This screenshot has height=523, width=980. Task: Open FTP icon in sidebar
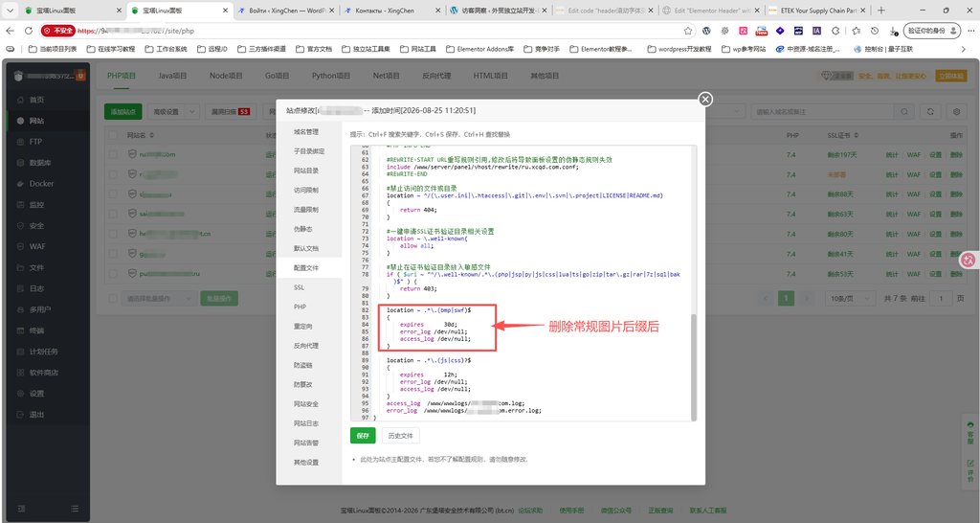coord(21,142)
